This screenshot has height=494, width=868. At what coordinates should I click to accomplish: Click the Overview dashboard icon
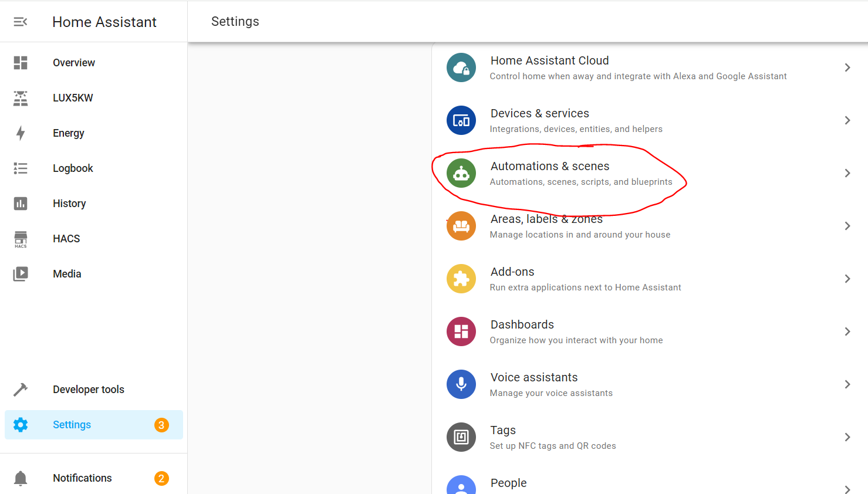point(21,63)
